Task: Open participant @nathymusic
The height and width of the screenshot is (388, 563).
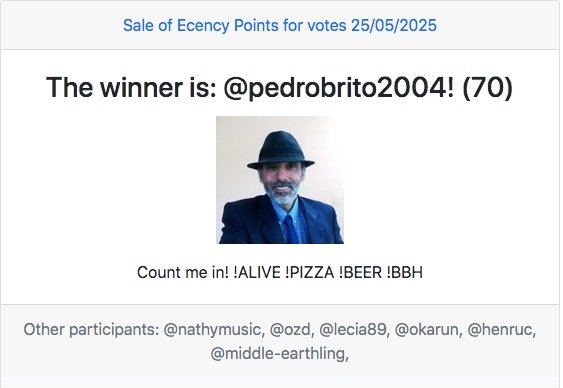Action: 214,330
